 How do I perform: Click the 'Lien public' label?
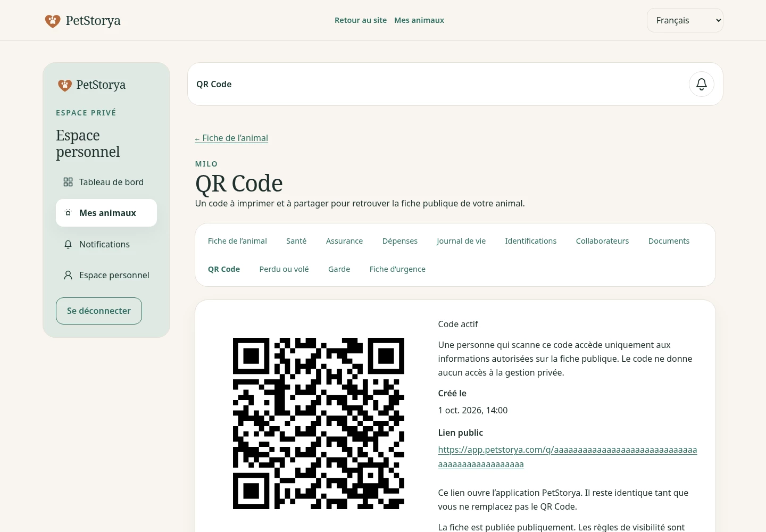pos(461,433)
